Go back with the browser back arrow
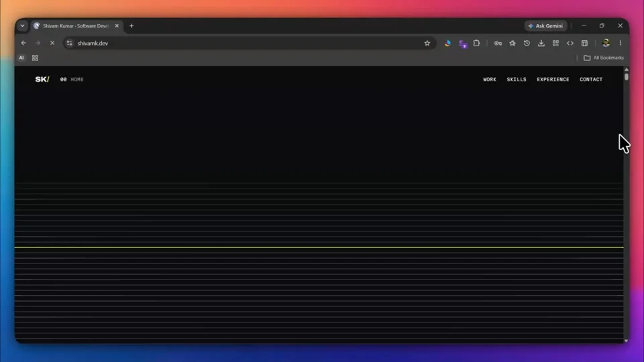The width and height of the screenshot is (644, 362). point(23,43)
